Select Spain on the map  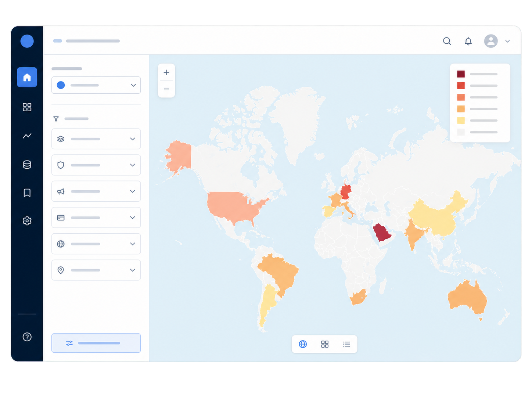(x=329, y=211)
